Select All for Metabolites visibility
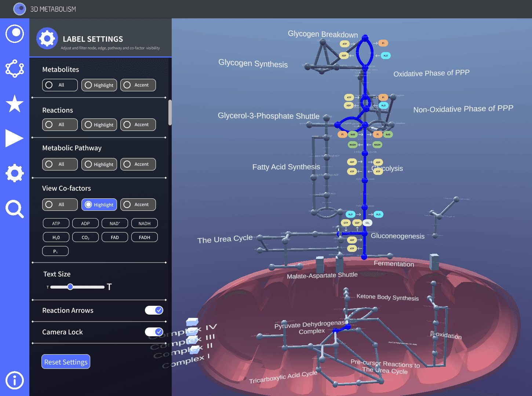 tap(60, 85)
